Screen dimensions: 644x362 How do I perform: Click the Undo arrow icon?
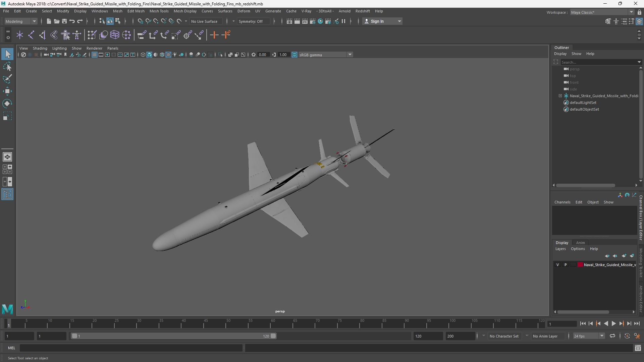(72, 21)
